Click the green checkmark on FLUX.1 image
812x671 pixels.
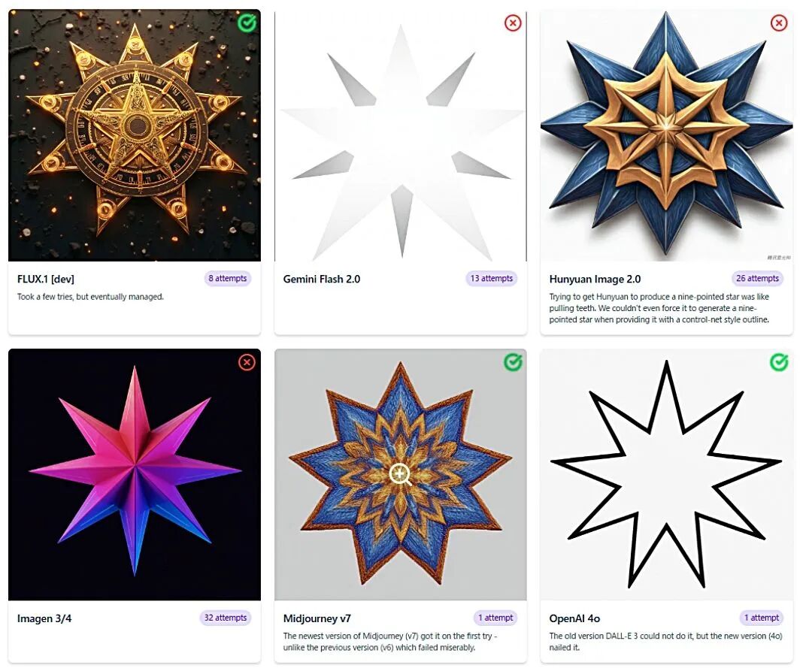click(x=247, y=23)
